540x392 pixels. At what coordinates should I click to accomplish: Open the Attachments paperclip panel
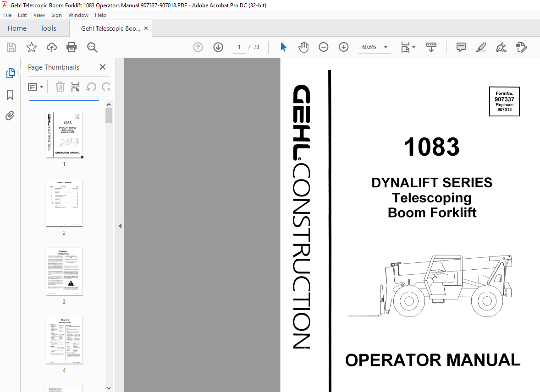click(x=10, y=116)
